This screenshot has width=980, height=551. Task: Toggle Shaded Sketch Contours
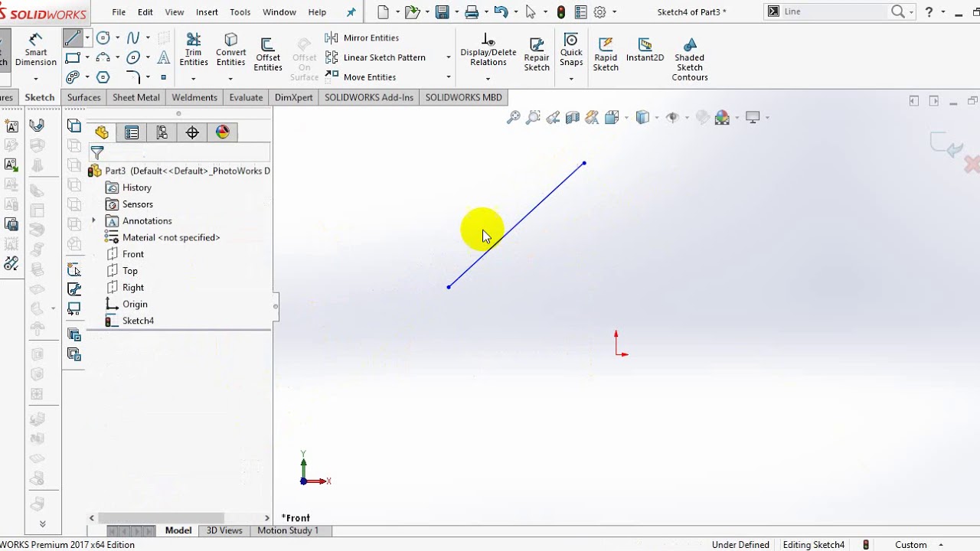tap(690, 60)
